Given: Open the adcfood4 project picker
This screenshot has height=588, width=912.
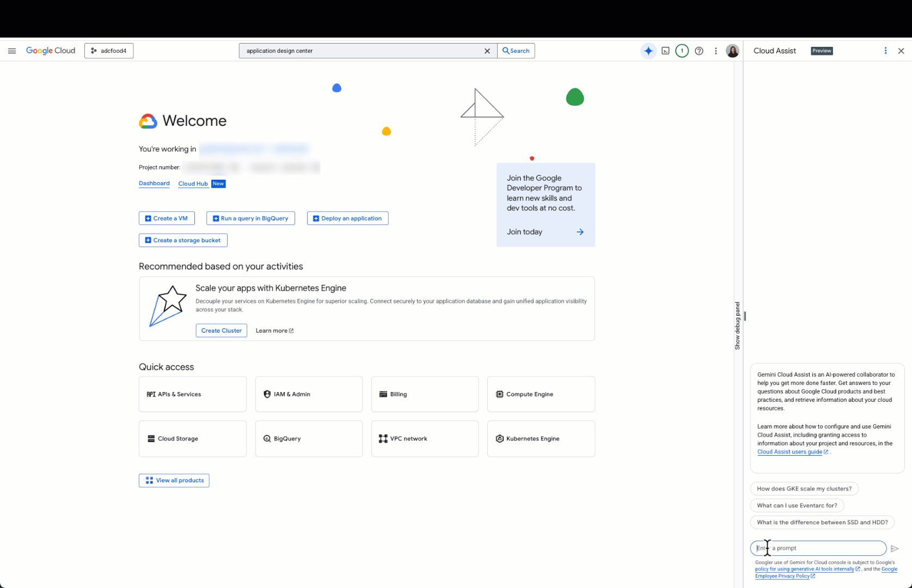Looking at the screenshot, I should (x=108, y=50).
